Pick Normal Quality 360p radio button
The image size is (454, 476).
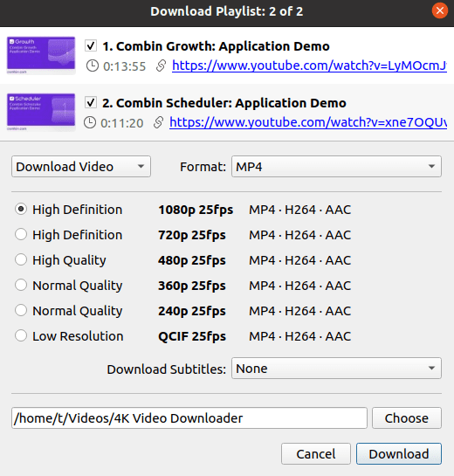tap(21, 285)
